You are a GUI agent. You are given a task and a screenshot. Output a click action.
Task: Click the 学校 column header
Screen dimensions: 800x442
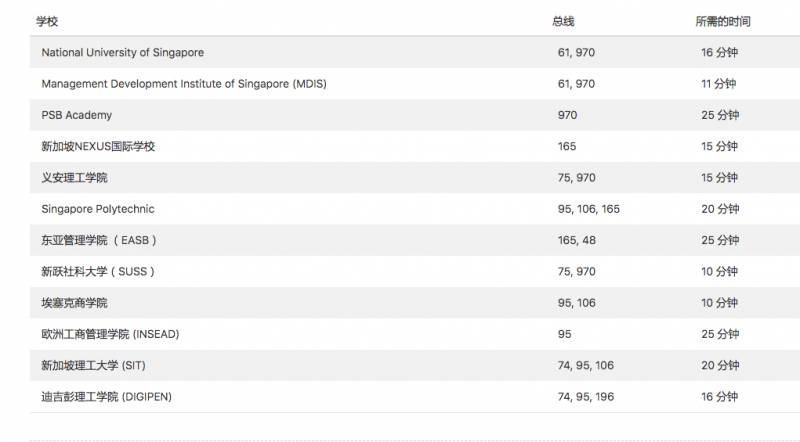pyautogui.click(x=47, y=21)
